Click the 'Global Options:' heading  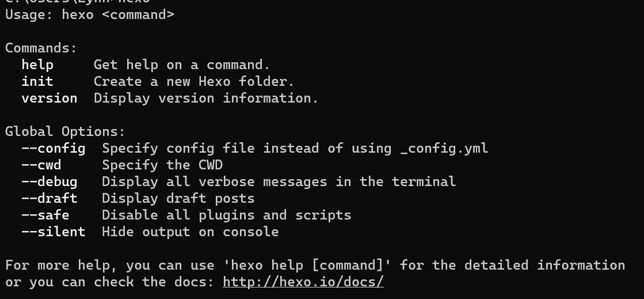click(65, 131)
